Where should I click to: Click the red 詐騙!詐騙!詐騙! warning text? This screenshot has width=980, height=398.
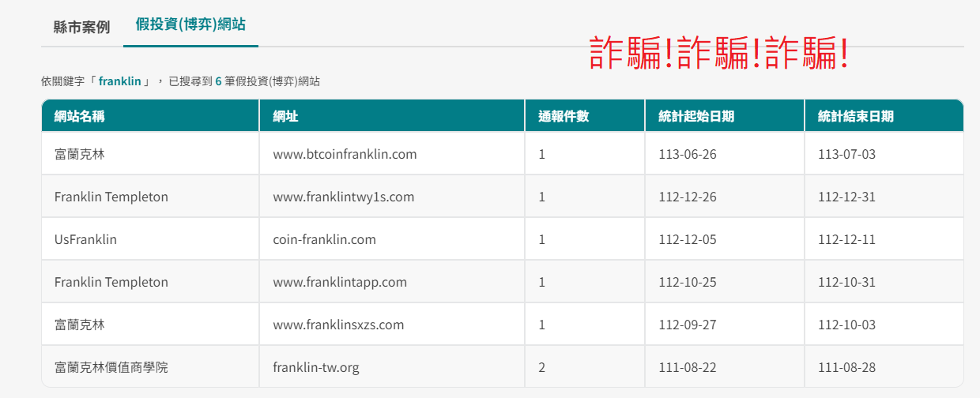719,54
